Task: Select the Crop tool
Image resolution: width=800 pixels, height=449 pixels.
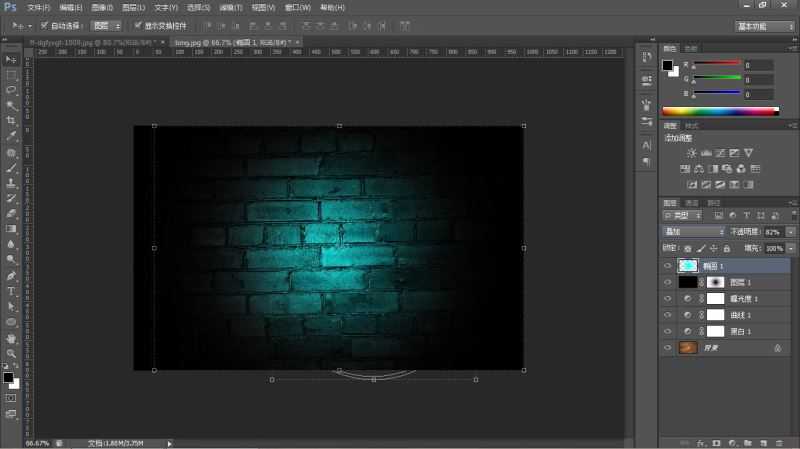Action: 11,119
